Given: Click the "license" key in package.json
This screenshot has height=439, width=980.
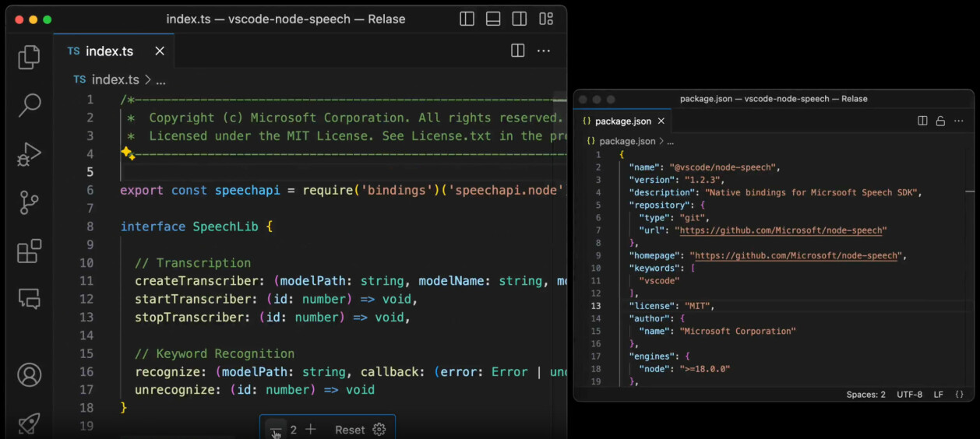Looking at the screenshot, I should pos(650,306).
